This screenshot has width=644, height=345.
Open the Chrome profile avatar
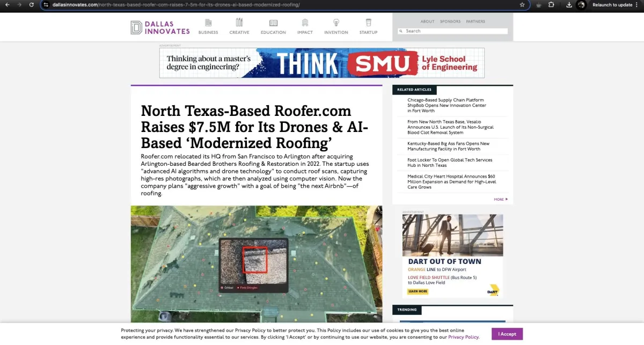(581, 5)
